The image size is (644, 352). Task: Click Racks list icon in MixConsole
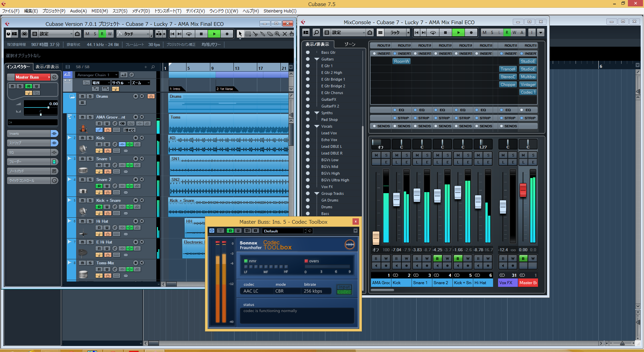point(380,33)
